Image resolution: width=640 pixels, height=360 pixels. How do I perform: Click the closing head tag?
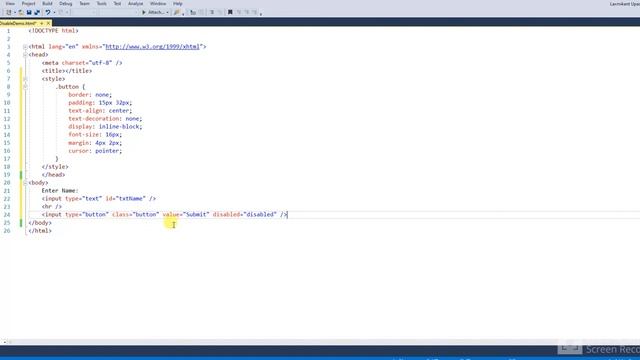tap(53, 175)
